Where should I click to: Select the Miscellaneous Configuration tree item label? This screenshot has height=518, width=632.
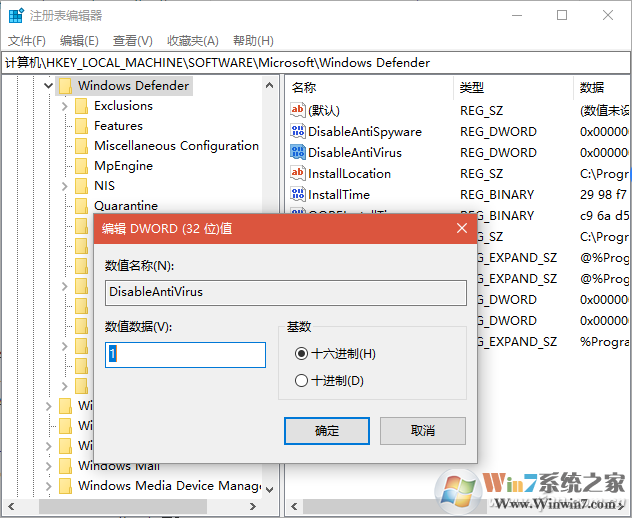(x=176, y=146)
